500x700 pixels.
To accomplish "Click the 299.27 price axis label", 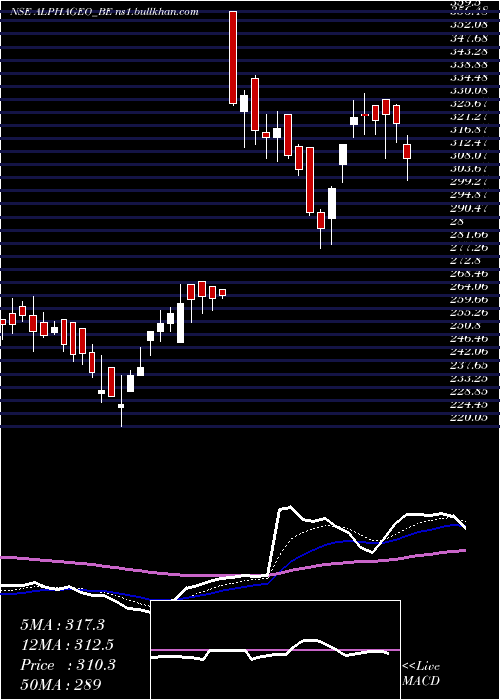I will pyautogui.click(x=468, y=182).
